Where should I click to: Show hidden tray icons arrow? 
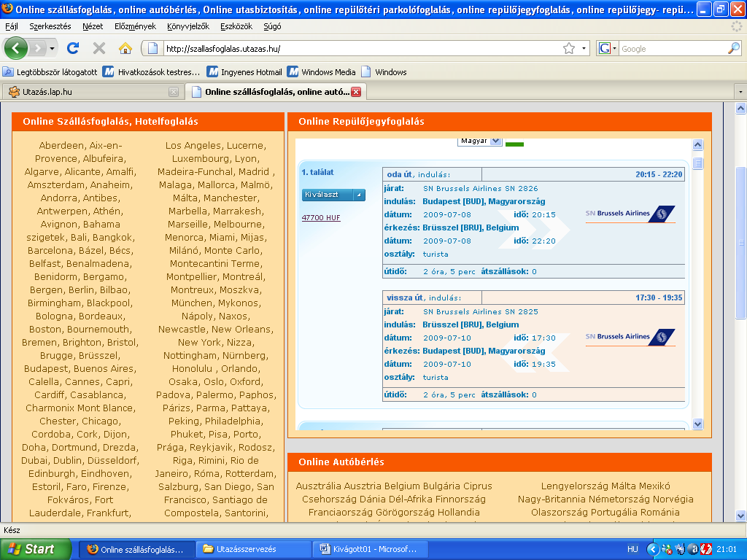(x=651, y=549)
